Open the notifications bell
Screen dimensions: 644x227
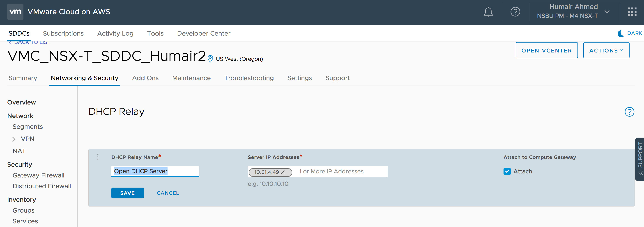tap(488, 12)
